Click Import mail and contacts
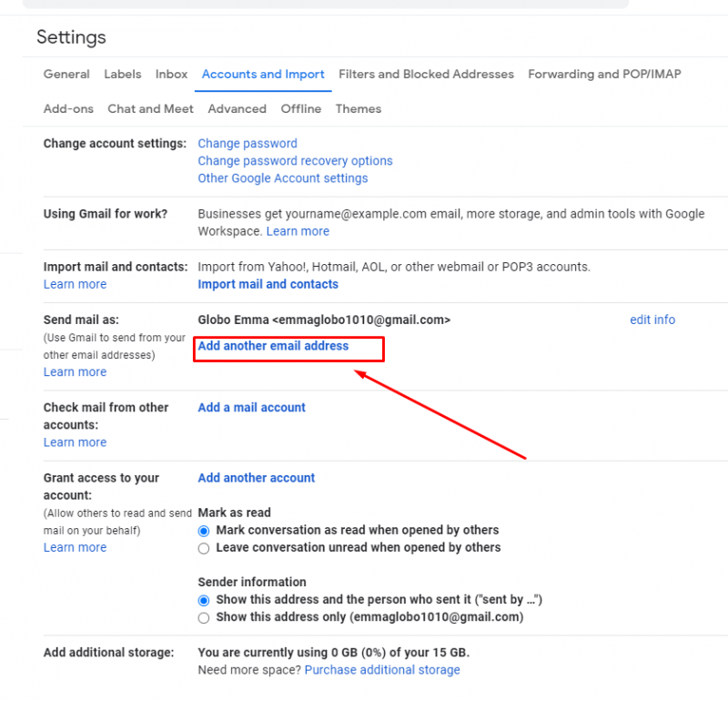728x701 pixels. click(x=268, y=284)
